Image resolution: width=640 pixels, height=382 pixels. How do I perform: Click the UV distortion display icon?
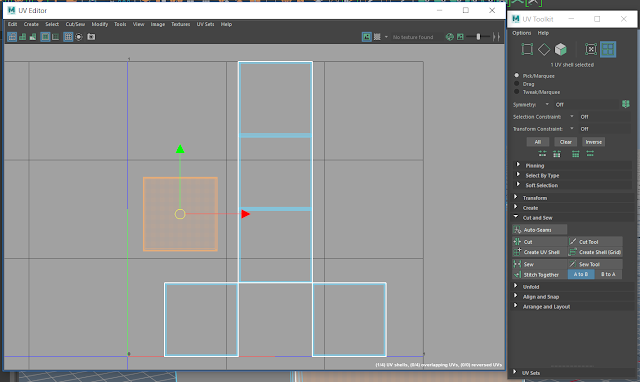(x=33, y=37)
